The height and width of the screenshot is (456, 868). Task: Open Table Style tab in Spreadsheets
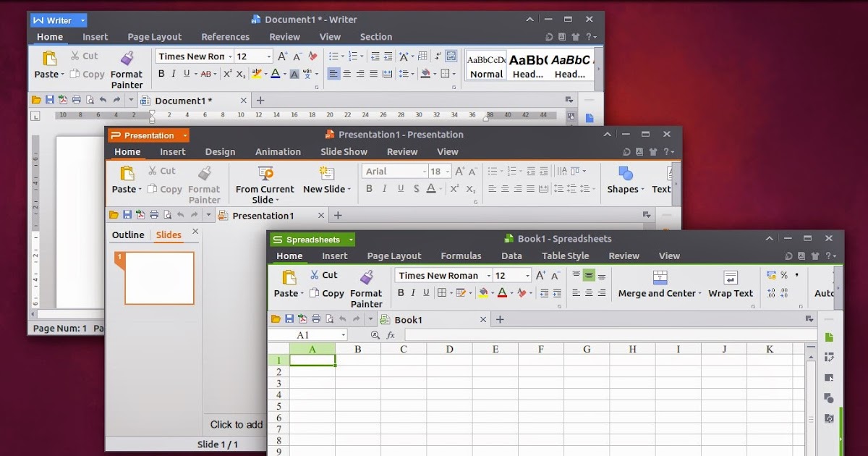click(565, 256)
